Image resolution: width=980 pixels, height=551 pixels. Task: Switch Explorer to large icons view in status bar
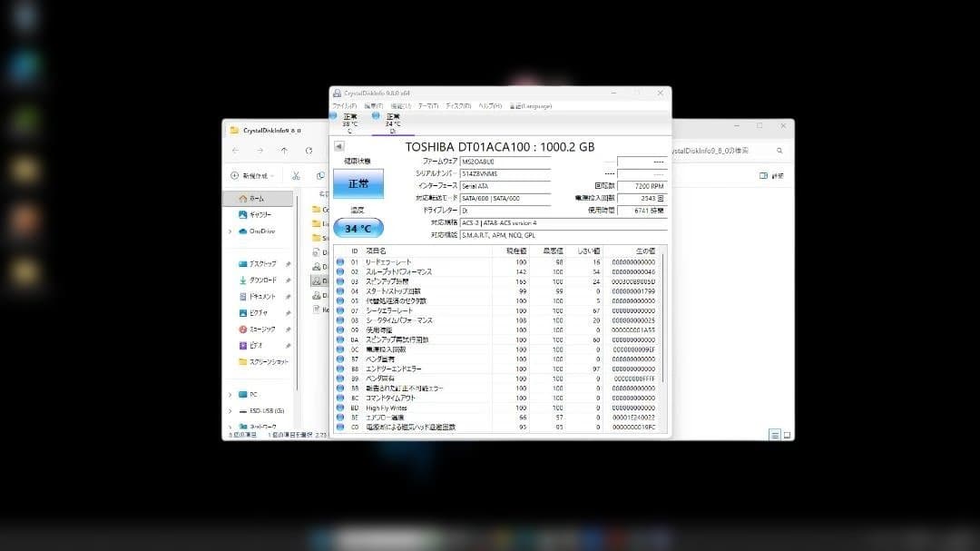coord(787,435)
